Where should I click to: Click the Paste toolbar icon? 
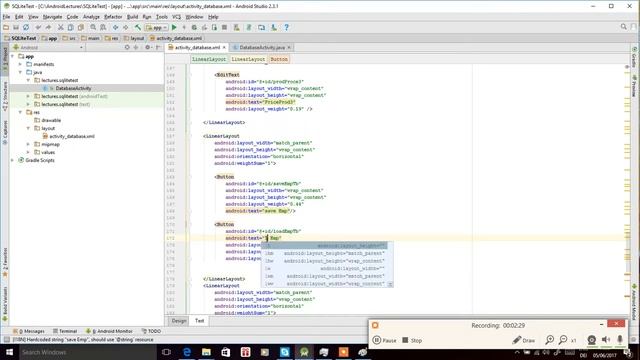pos(81,27)
